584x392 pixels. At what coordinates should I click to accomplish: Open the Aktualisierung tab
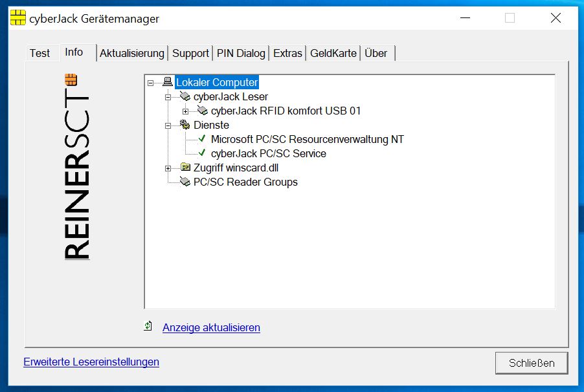click(x=132, y=53)
